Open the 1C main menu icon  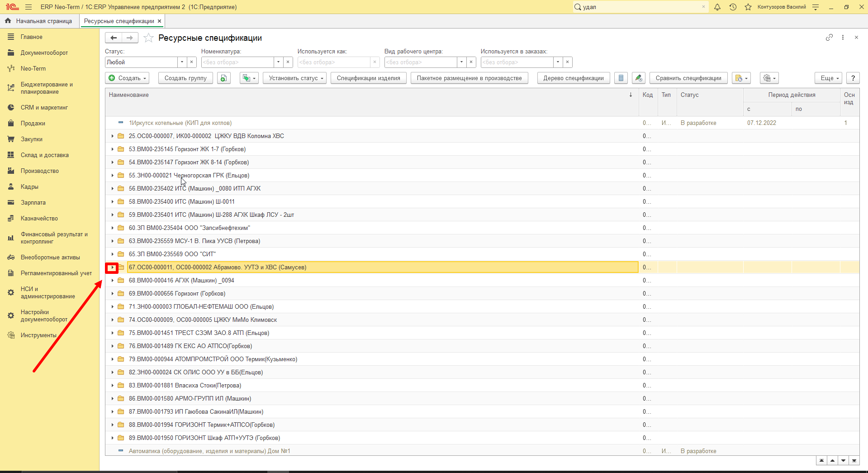coord(12,7)
